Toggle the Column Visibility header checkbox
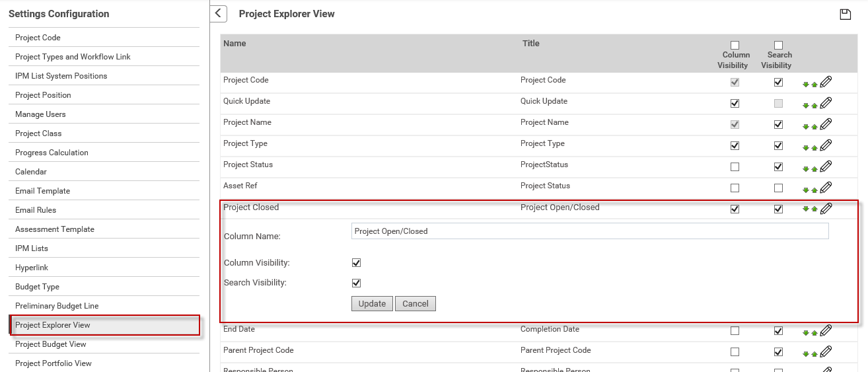The image size is (868, 372). click(735, 46)
